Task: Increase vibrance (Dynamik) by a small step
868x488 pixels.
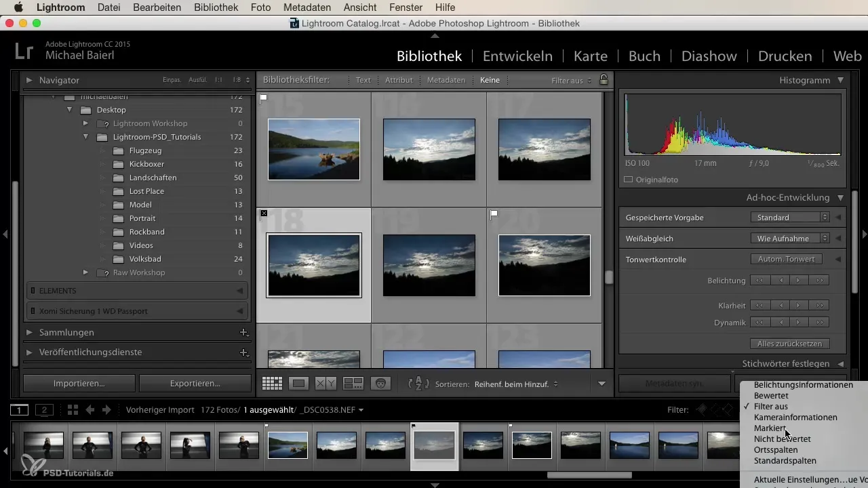Action: click(800, 322)
